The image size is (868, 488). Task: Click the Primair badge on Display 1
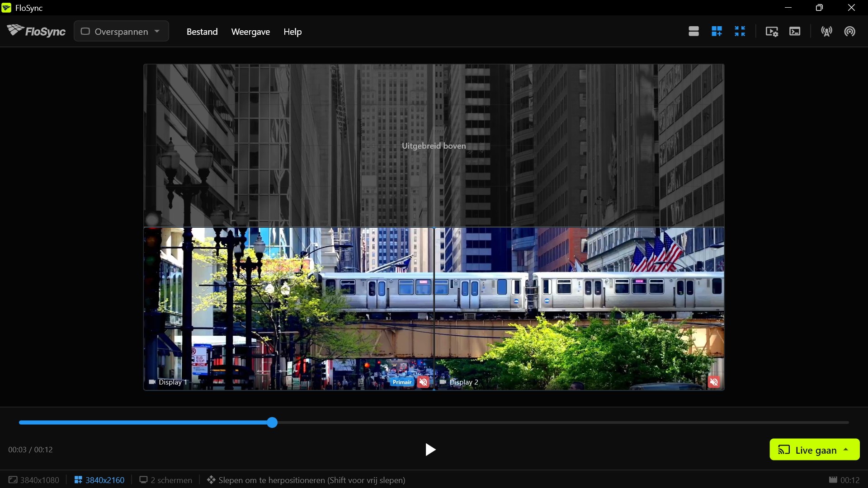pyautogui.click(x=402, y=382)
